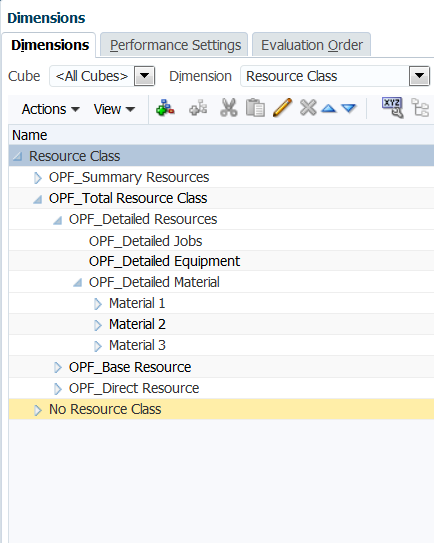Screen dimensions: 434x543
Task: Click the Paste clipboard icon
Action: tap(255, 108)
